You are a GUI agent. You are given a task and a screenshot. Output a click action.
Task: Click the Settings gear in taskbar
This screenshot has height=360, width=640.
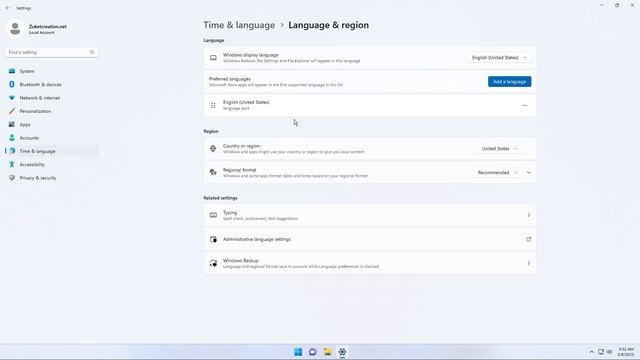[342, 352]
